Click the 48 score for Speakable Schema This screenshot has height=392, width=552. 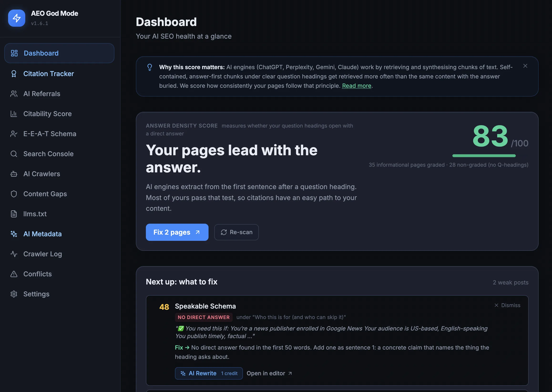tap(164, 307)
